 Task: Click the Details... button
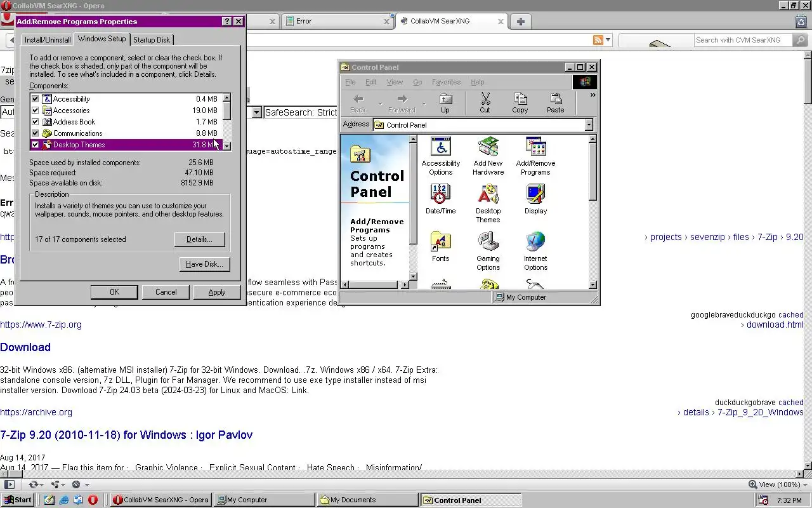point(199,239)
